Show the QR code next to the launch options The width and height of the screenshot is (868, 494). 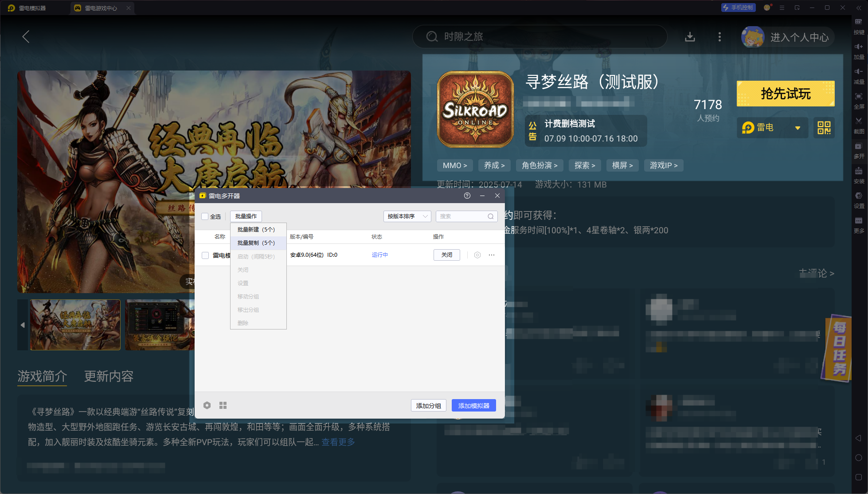(x=824, y=128)
